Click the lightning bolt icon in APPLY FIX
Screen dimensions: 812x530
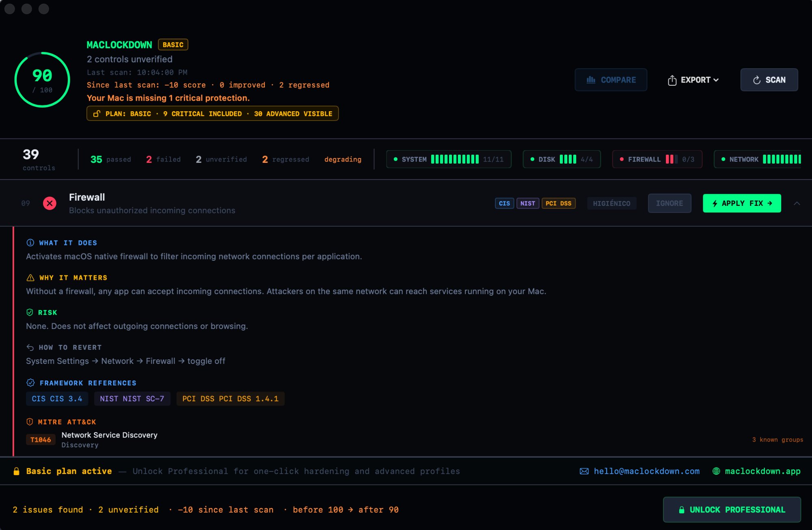tap(715, 203)
